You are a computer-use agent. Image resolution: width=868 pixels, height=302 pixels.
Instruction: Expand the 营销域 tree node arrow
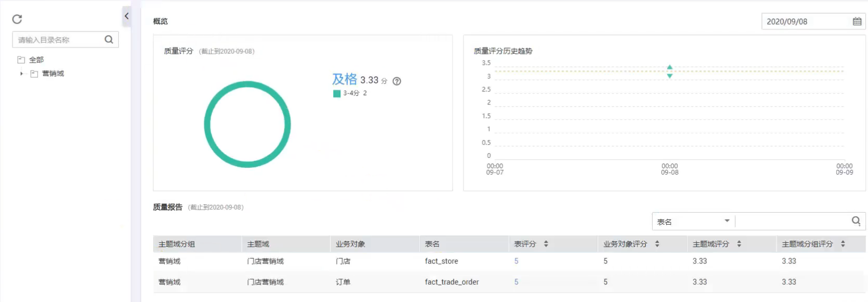(21, 74)
